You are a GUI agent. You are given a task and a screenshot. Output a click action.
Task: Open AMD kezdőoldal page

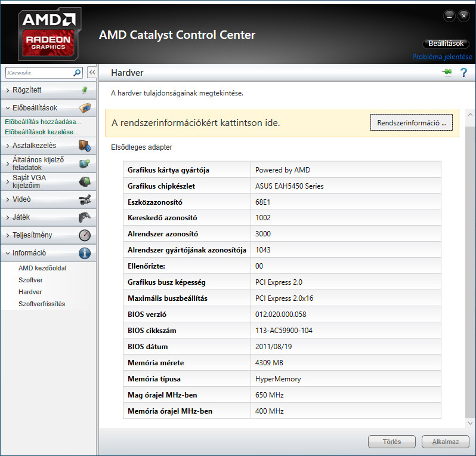coord(42,268)
